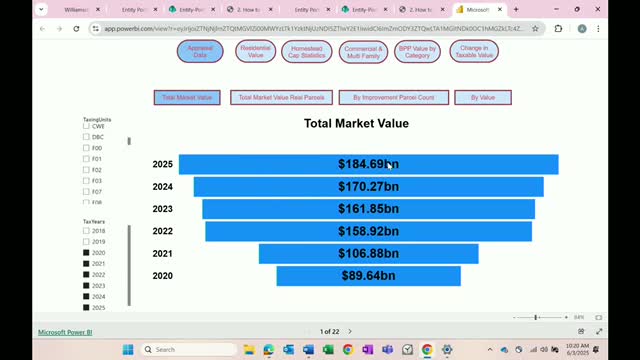Open BPP Value by Category page
Viewport: 640px width, 360px height.
[x=417, y=52]
